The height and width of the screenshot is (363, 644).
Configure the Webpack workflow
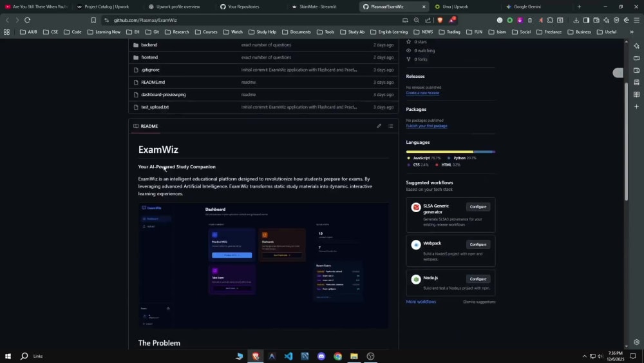[478, 244]
